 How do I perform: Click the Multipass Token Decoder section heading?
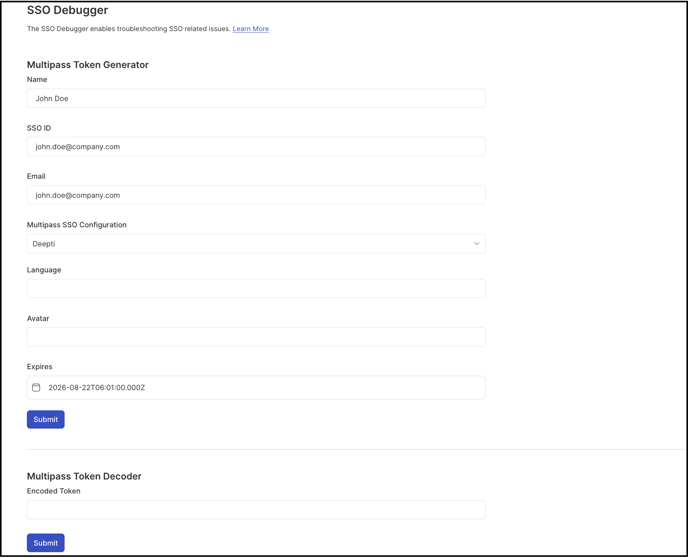84,476
